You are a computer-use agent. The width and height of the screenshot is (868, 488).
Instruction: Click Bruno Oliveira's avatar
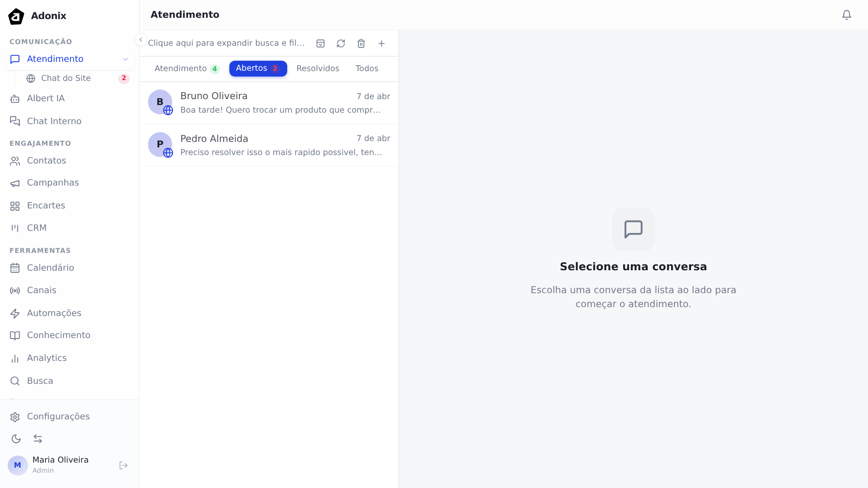(160, 102)
